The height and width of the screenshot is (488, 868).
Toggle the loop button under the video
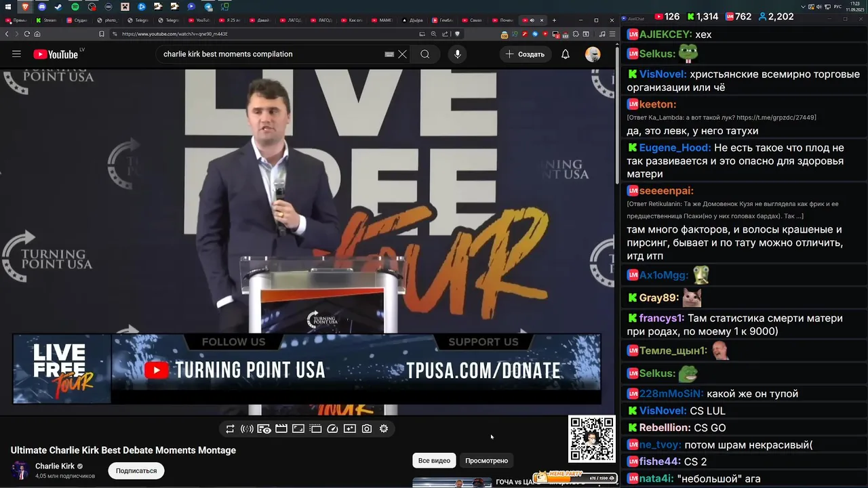pyautogui.click(x=230, y=428)
